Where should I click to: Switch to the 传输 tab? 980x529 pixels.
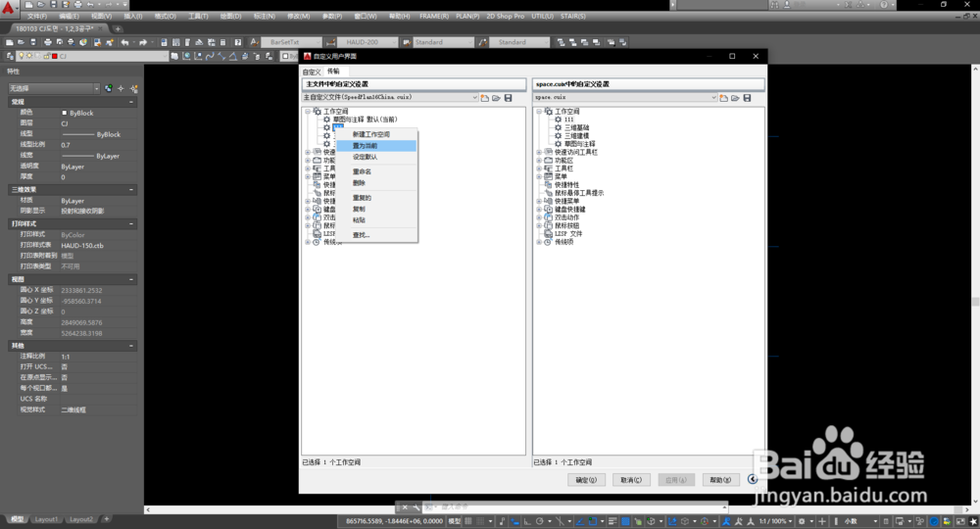[333, 72]
